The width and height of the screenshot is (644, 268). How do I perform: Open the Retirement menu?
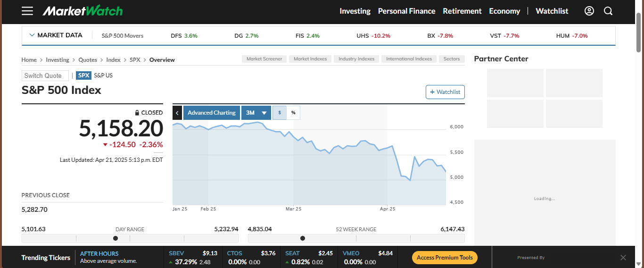point(462,11)
